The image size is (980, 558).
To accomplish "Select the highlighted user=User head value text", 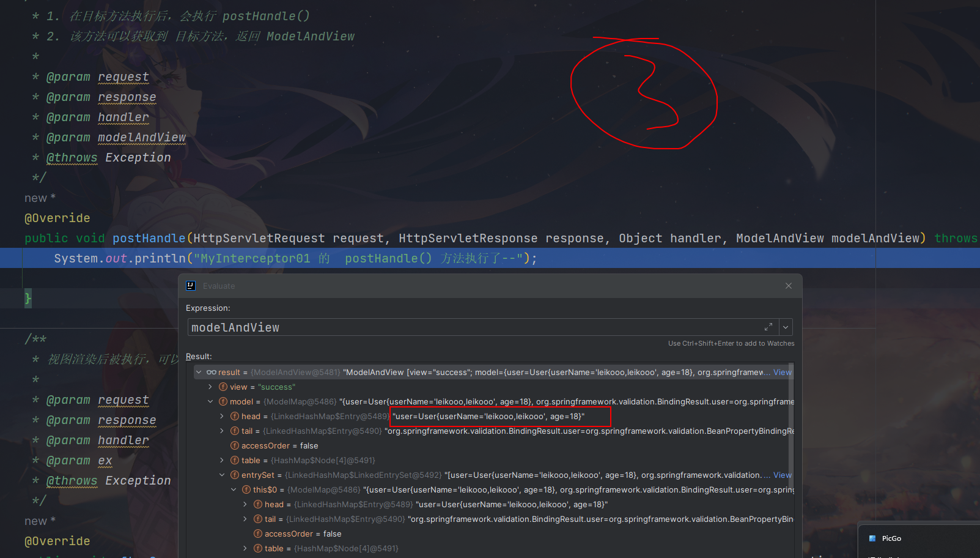I will point(488,416).
